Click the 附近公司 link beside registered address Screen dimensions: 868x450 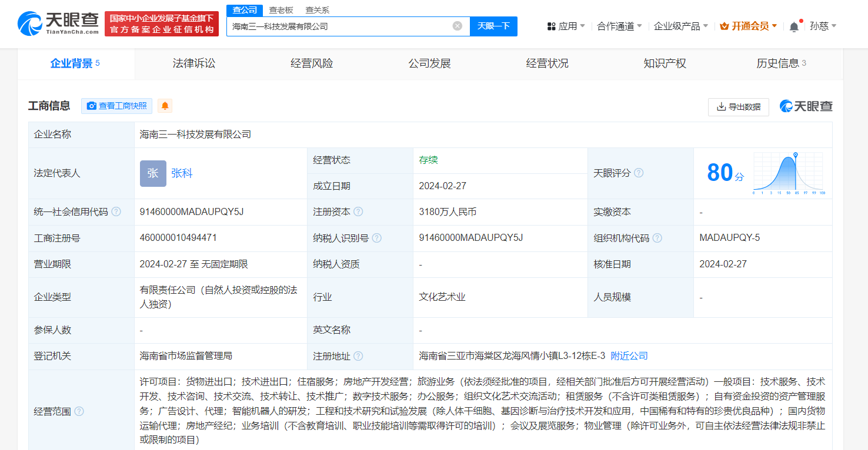pos(629,356)
